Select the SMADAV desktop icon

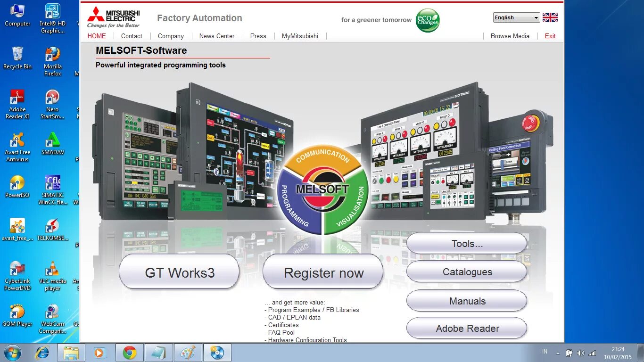tap(52, 144)
